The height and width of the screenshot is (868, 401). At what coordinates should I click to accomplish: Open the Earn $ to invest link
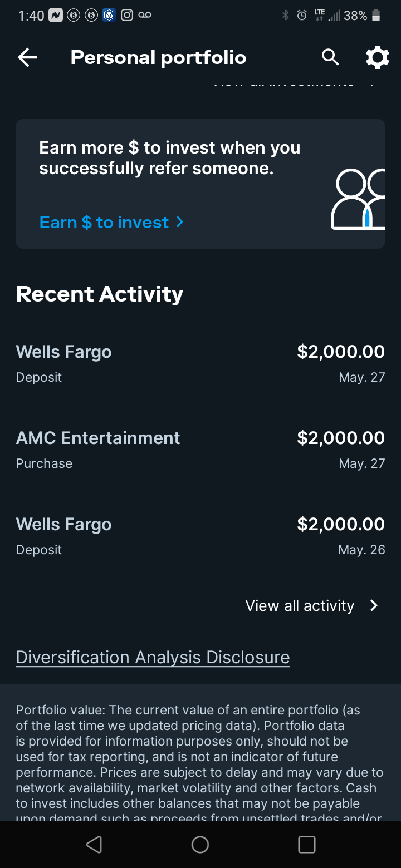104,222
